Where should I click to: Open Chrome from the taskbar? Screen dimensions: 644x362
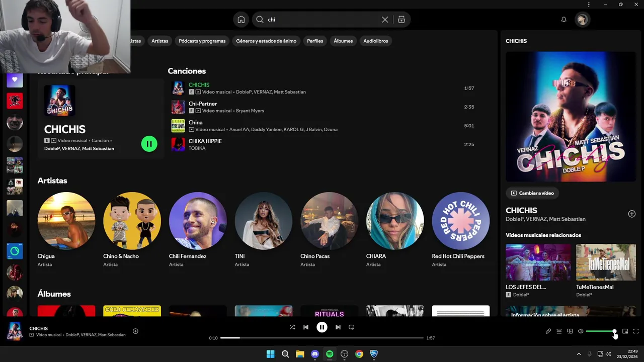(x=359, y=354)
